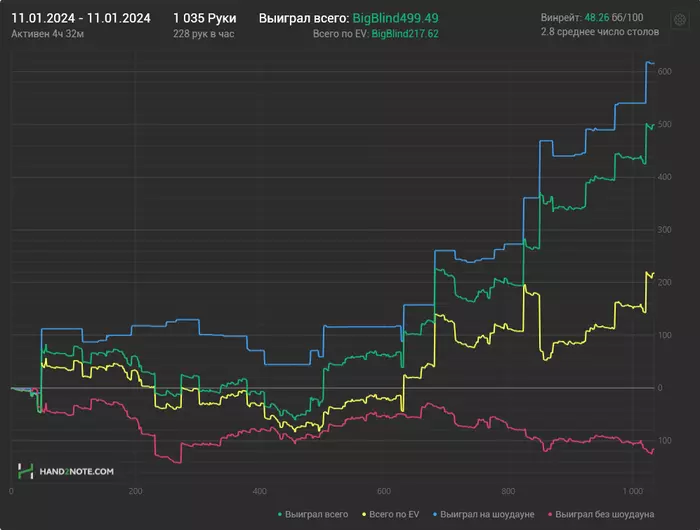Click the pink dot beside 'Выиграл без шоудауна'

548,515
